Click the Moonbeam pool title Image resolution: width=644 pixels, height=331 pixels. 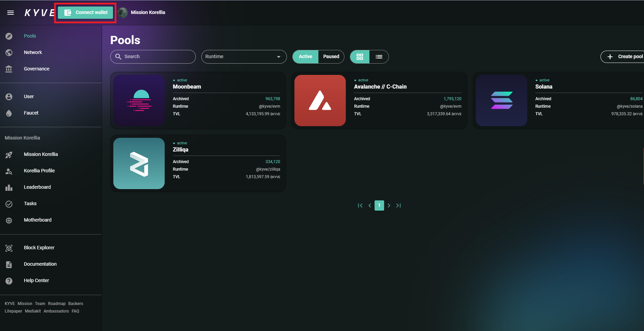pyautogui.click(x=187, y=87)
